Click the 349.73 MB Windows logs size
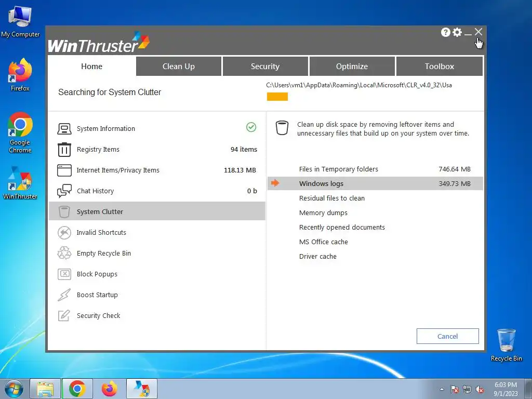 coord(454,183)
